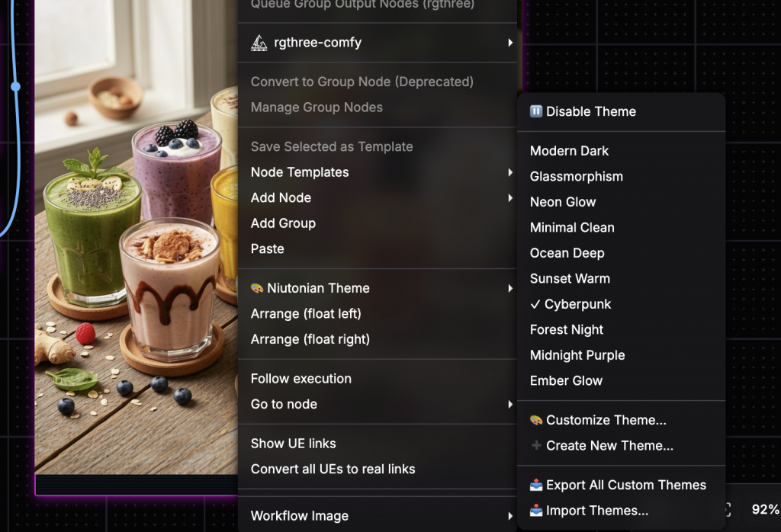Screen dimensions: 781x532
Task: Click the Import Themes tray icon
Action: pyautogui.click(x=536, y=511)
